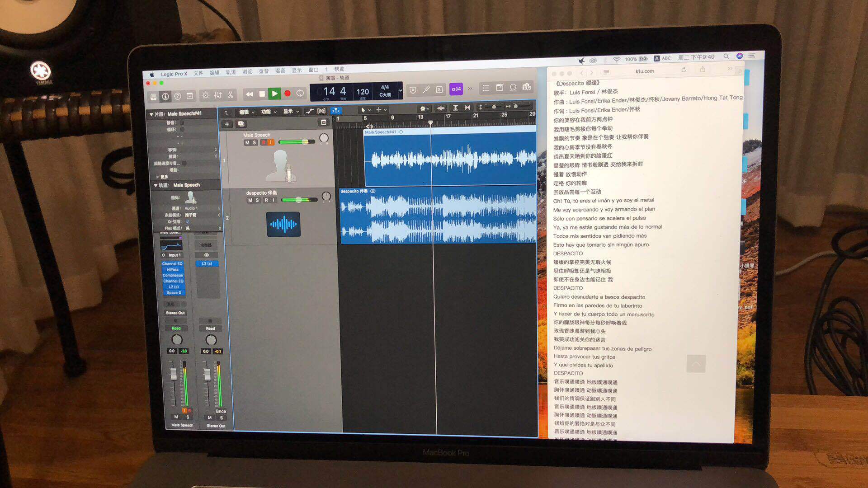Viewport: 868px width, 488px height.
Task: Start recording with the red Record button
Action: pyautogui.click(x=287, y=93)
